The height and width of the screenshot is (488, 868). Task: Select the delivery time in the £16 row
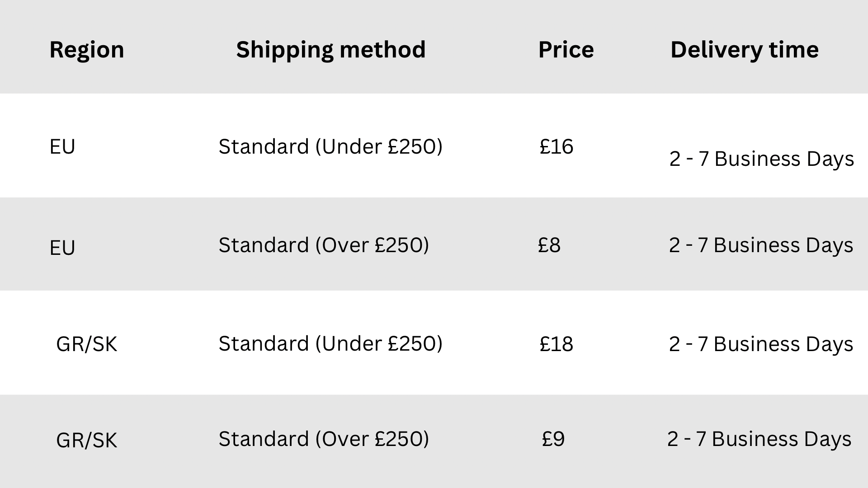point(761,159)
